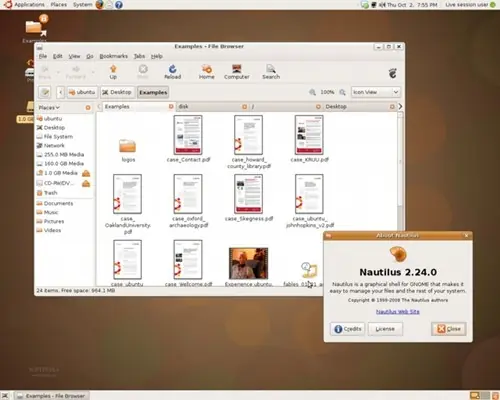The image size is (500, 400).
Task: Launch Firefox from the top panel
Action: click(99, 5)
